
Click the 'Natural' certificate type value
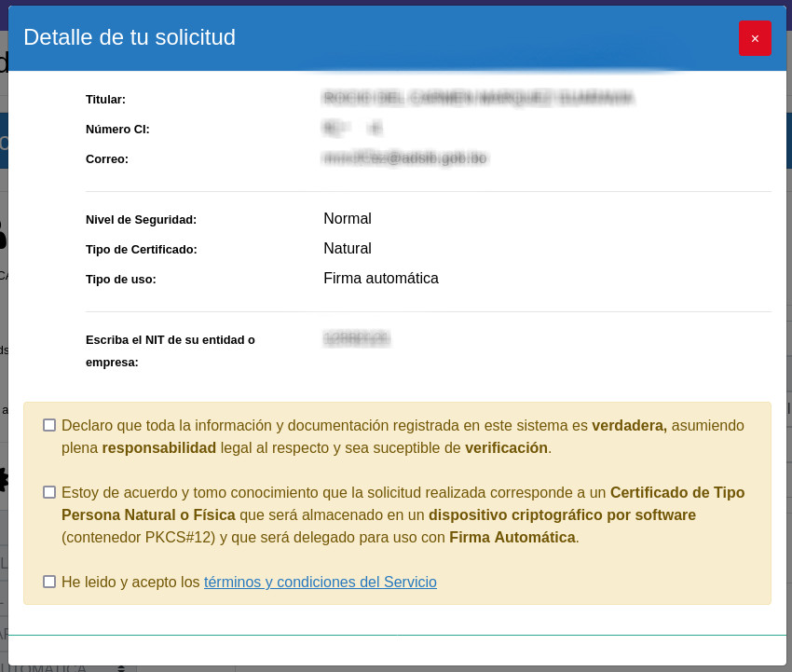coord(348,249)
